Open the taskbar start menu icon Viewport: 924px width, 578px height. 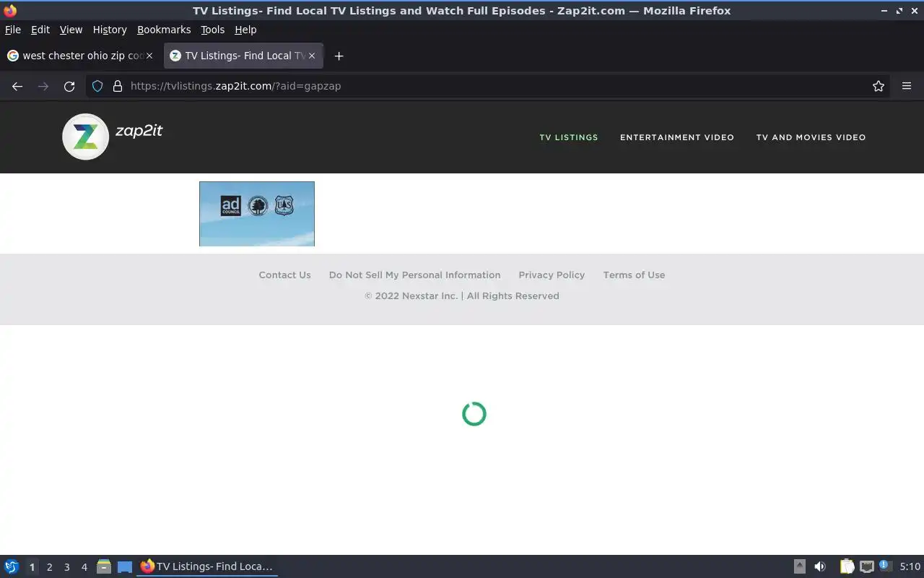tap(12, 567)
